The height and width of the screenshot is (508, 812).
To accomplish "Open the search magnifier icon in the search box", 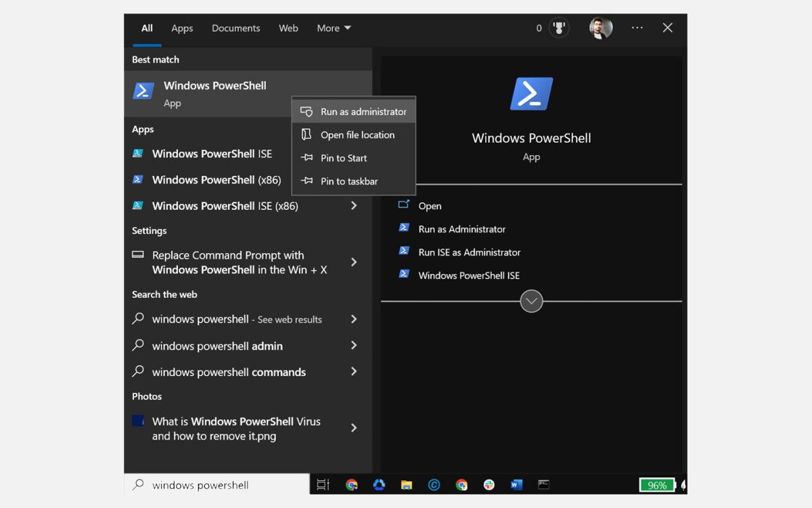I will tap(137, 485).
